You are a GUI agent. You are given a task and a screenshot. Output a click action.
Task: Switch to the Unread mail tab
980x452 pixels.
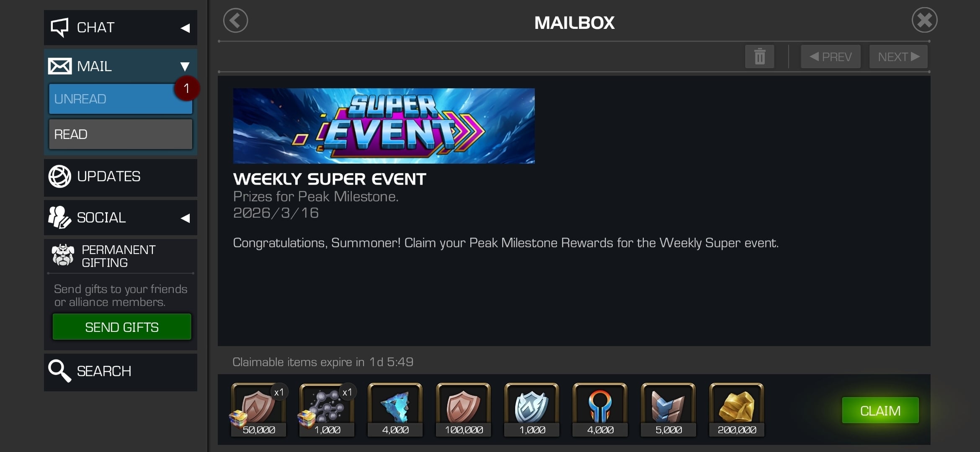[x=121, y=99]
